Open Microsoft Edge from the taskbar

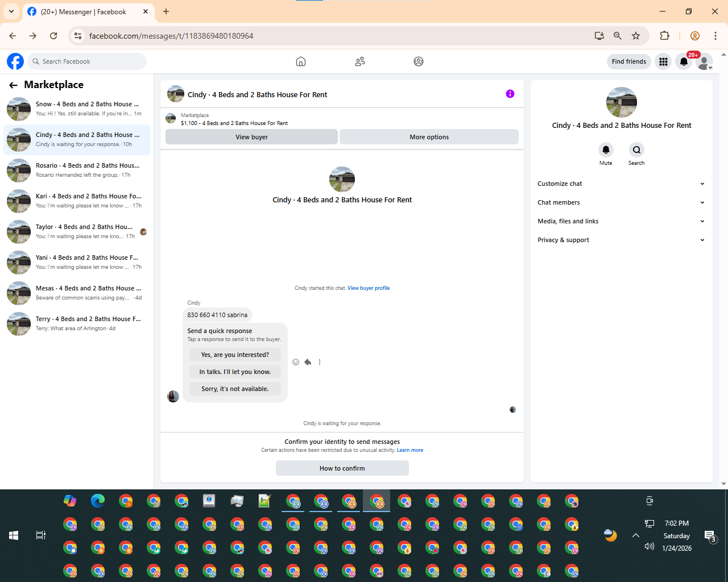point(98,501)
